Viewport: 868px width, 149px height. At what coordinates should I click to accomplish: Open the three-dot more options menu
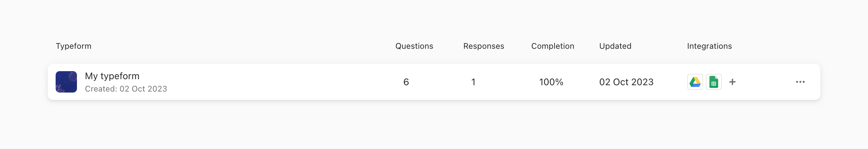tap(800, 82)
